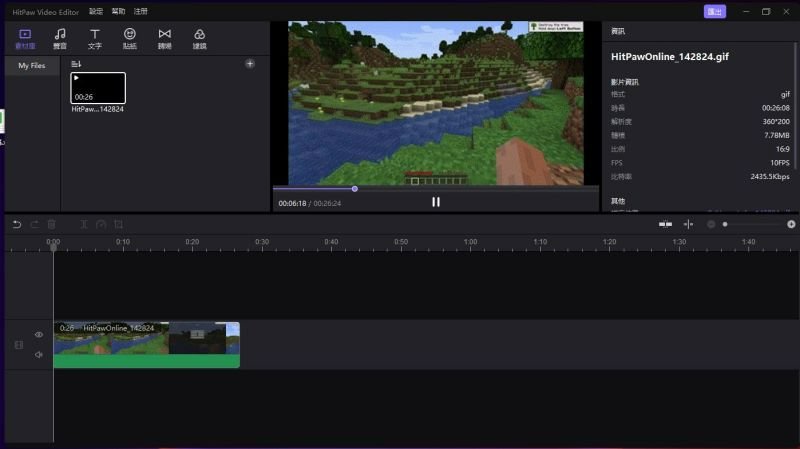Open the Register menu in title bar
The image size is (800, 449).
[141, 11]
